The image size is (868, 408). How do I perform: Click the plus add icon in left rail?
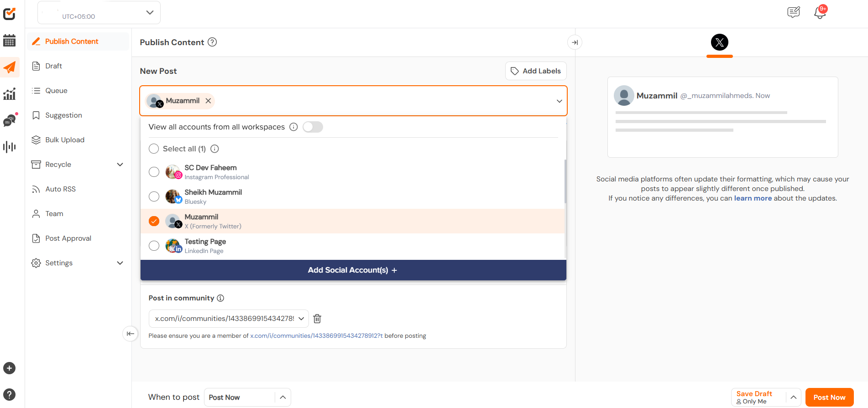pos(10,368)
